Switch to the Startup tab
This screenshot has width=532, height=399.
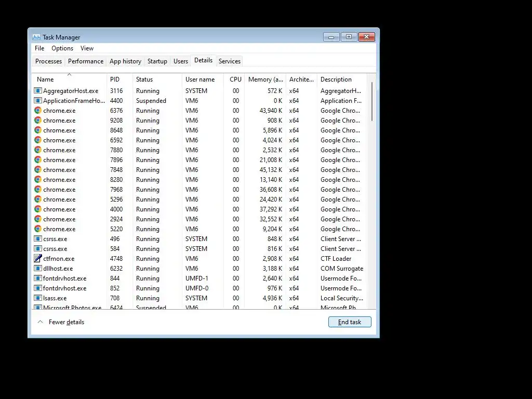click(157, 61)
